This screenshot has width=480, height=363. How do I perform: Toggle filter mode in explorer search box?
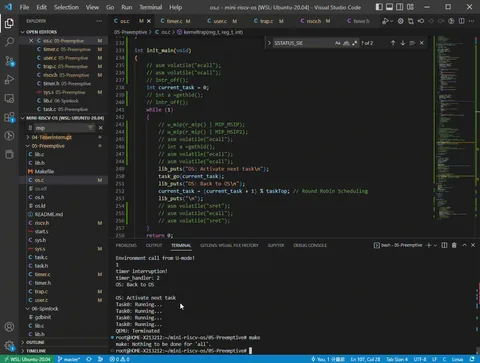coord(90,128)
